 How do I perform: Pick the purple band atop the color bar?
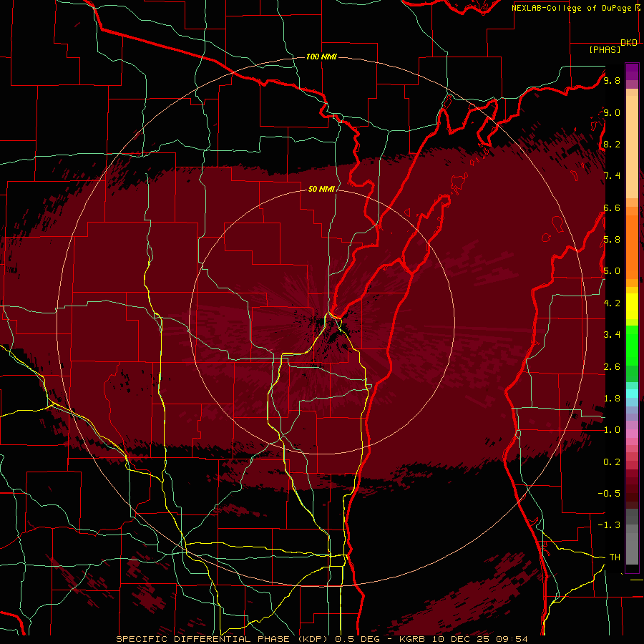pos(632,72)
